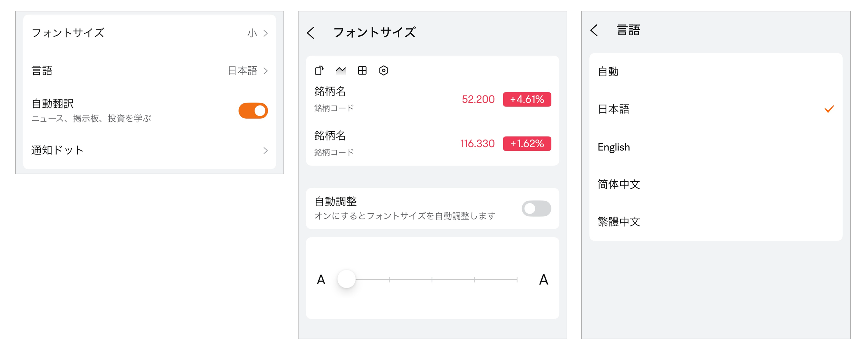Choose English language option
Screen dimensions: 868x349
pyautogui.click(x=614, y=147)
